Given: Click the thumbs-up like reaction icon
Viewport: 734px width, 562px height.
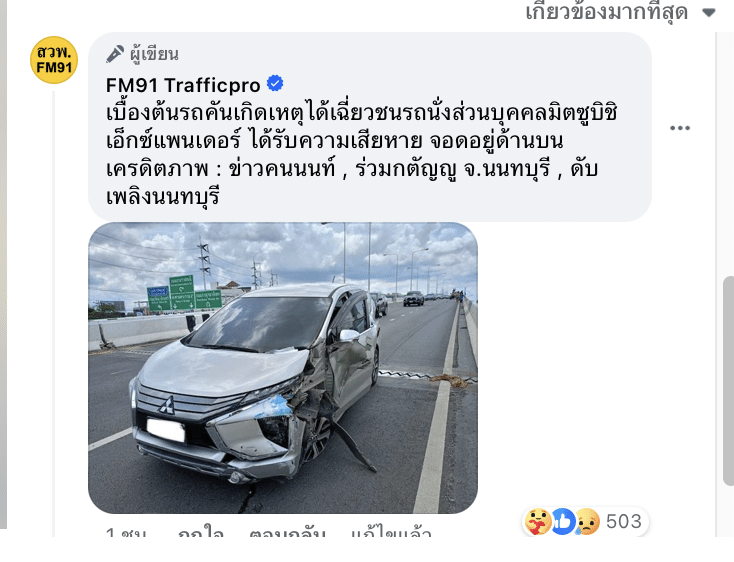Looking at the screenshot, I should point(562,521).
